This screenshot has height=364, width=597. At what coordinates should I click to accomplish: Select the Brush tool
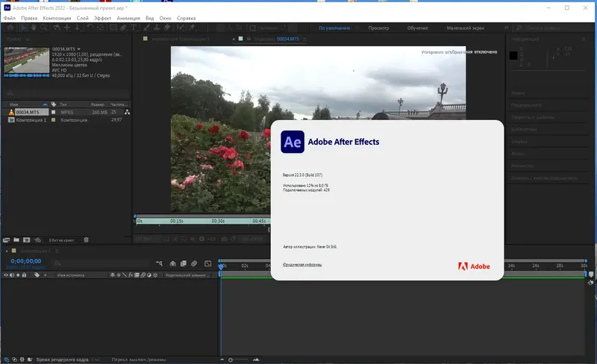pyautogui.click(x=146, y=28)
